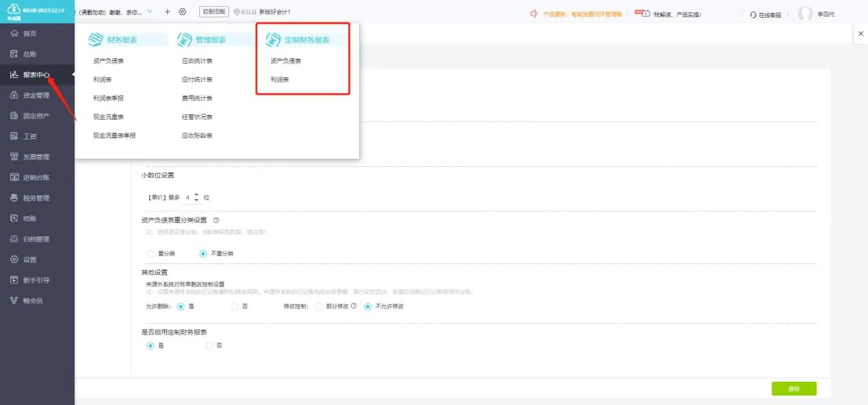This screenshot has height=405, width=868.
Task: Open 归档管理 archive icon
Action: coord(14,239)
